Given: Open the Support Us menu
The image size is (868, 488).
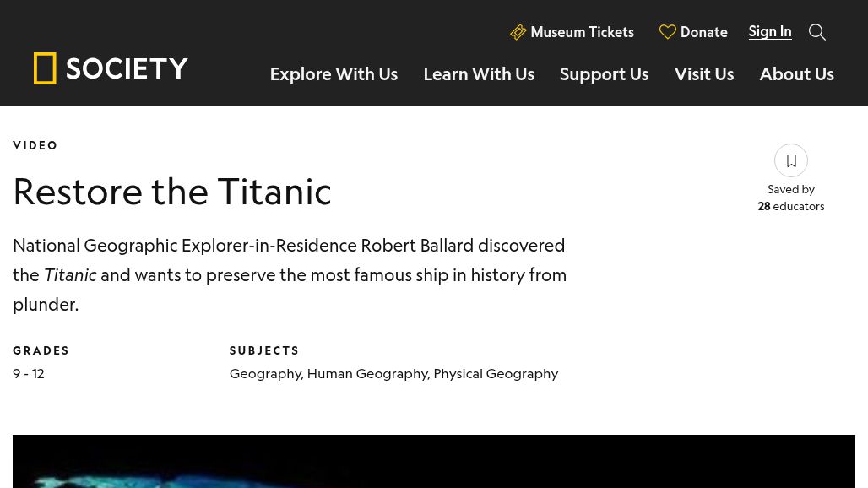Looking at the screenshot, I should [x=604, y=74].
